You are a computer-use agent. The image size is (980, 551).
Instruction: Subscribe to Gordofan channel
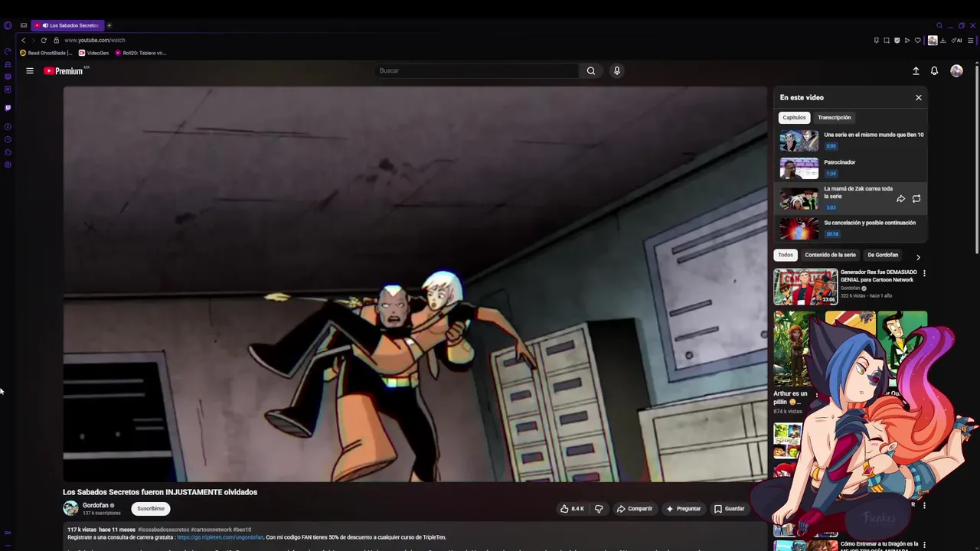click(x=151, y=508)
